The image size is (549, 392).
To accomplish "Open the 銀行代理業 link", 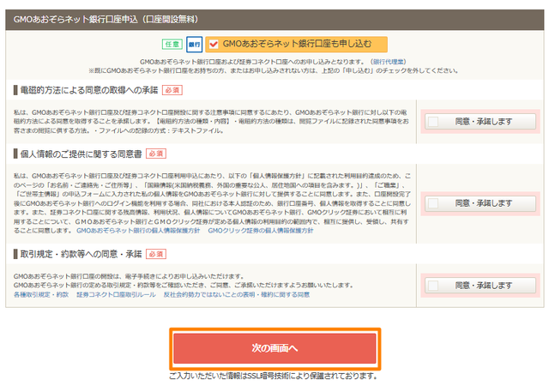I will pyautogui.click(x=388, y=62).
